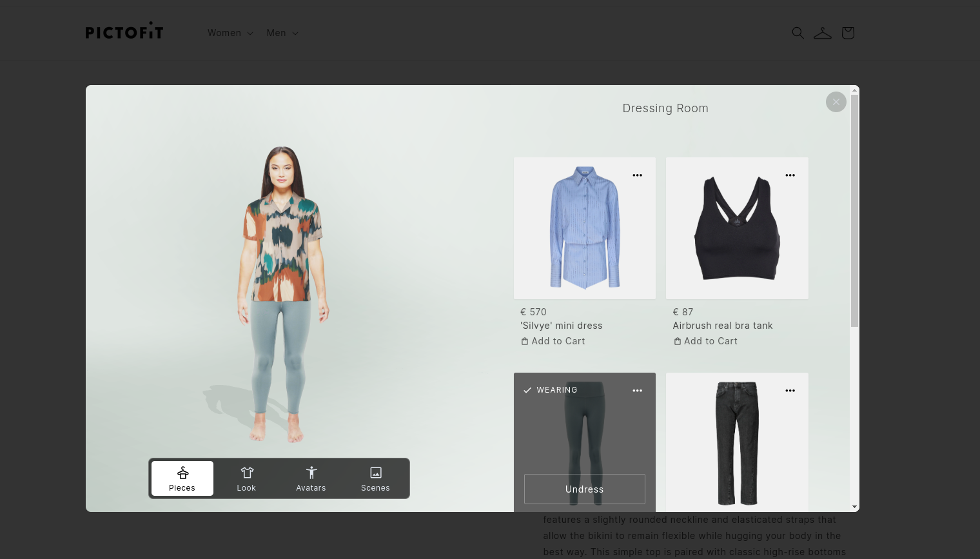Image resolution: width=980 pixels, height=559 pixels.
Task: Open the search icon in header
Action: click(798, 33)
